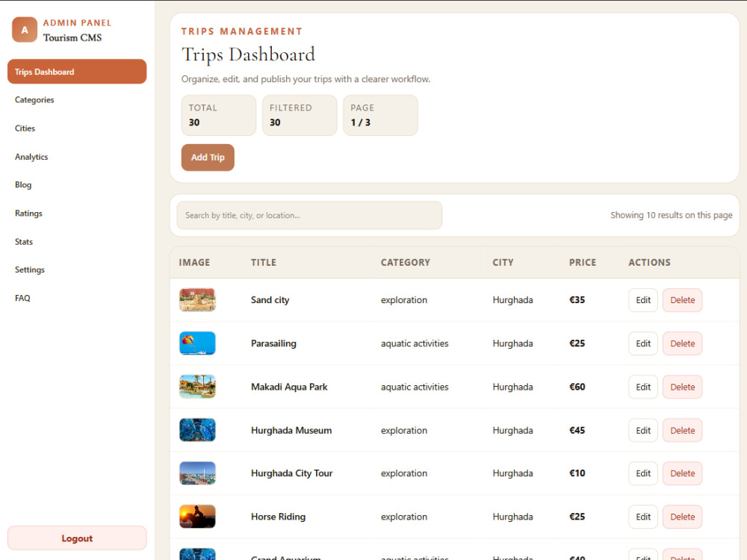Open the Makadi Aqua Park thumbnail

[x=197, y=387]
